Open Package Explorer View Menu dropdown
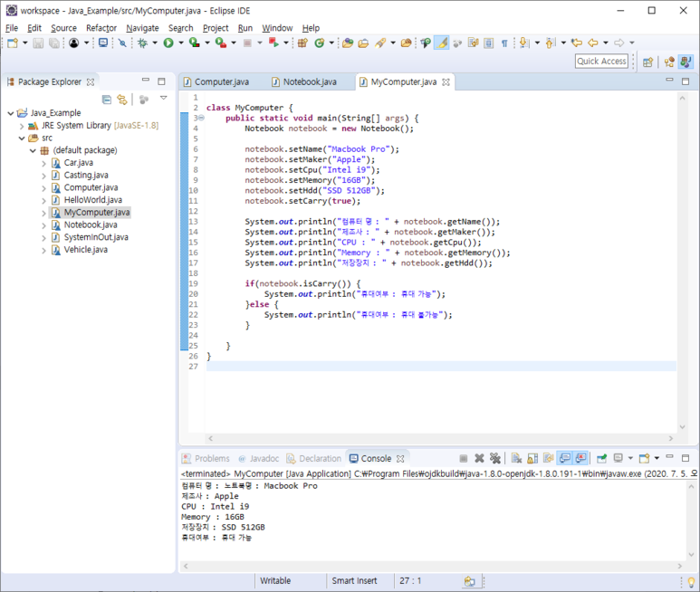Screen dimensions: 700x592 pos(163,98)
